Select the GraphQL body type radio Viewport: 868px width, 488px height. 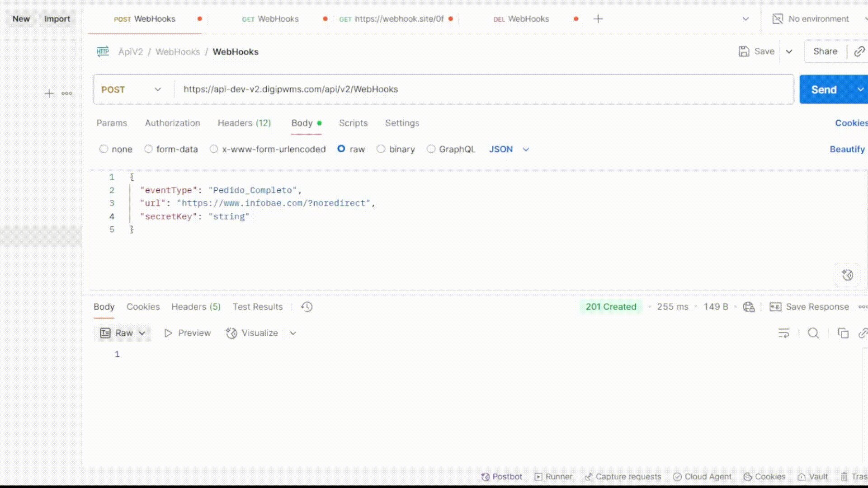coord(431,149)
